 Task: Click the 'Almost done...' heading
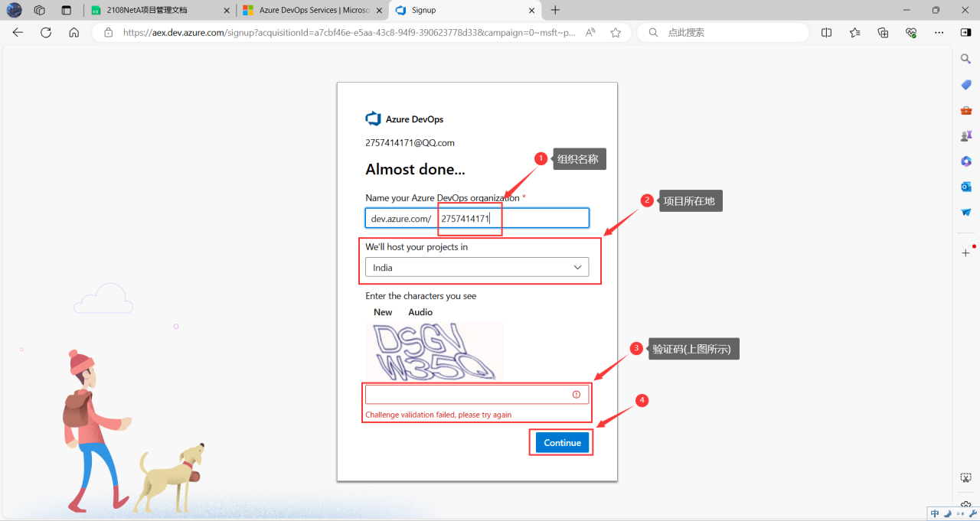[415, 169]
